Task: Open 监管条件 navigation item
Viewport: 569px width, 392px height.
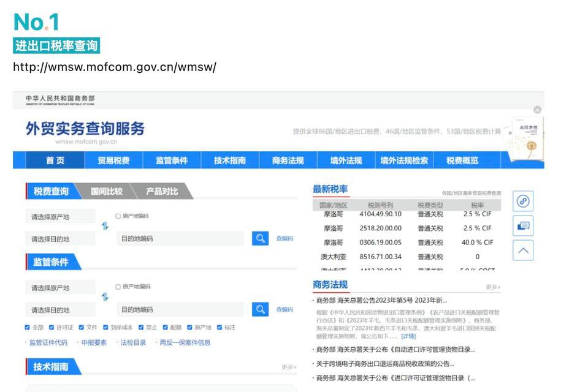Action: (x=172, y=160)
